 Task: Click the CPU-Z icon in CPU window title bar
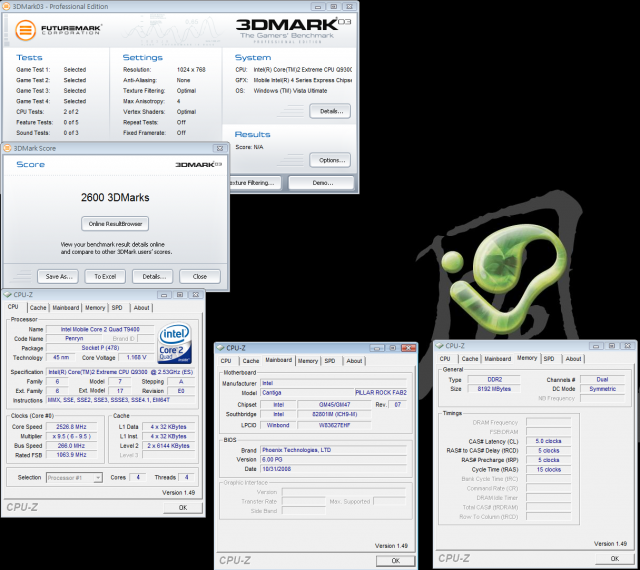tap(7, 294)
